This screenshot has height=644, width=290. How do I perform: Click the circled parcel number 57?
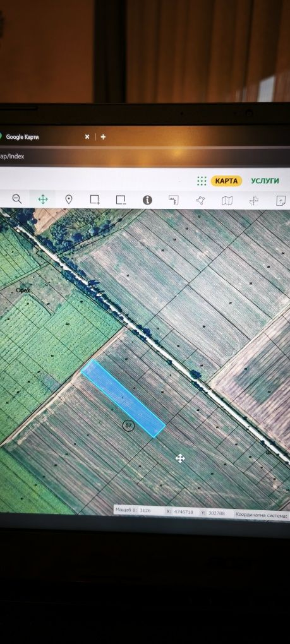pos(128,426)
